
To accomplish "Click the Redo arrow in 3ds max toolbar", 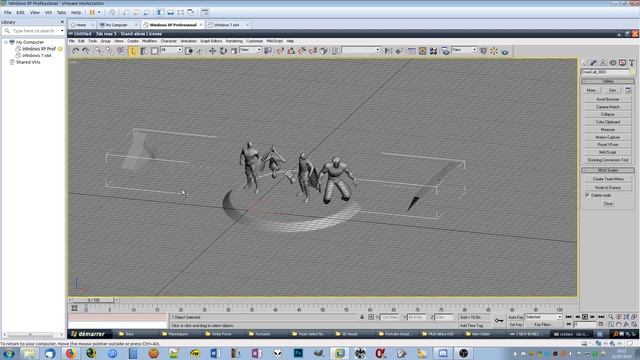I will coord(86,51).
